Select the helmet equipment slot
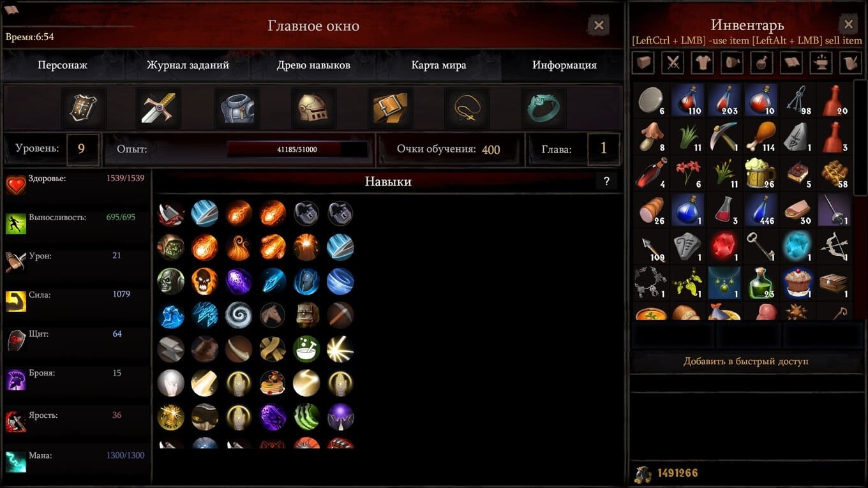The height and width of the screenshot is (488, 868). pyautogui.click(x=313, y=108)
